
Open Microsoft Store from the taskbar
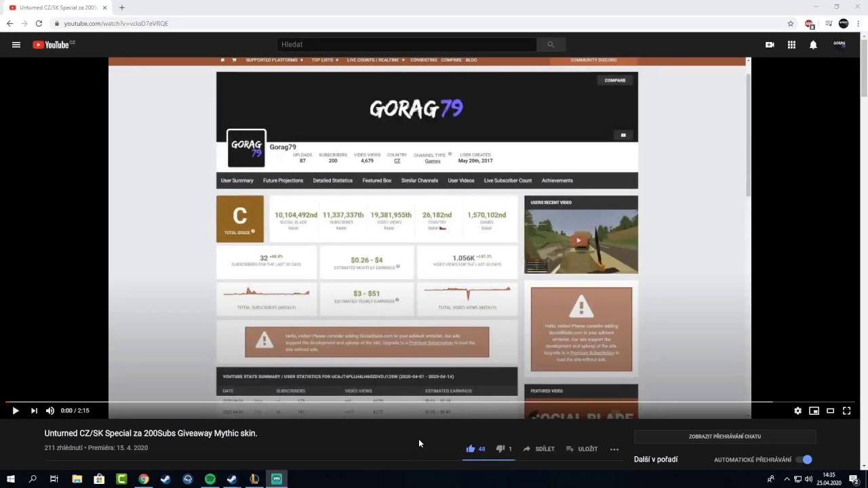pos(99,479)
